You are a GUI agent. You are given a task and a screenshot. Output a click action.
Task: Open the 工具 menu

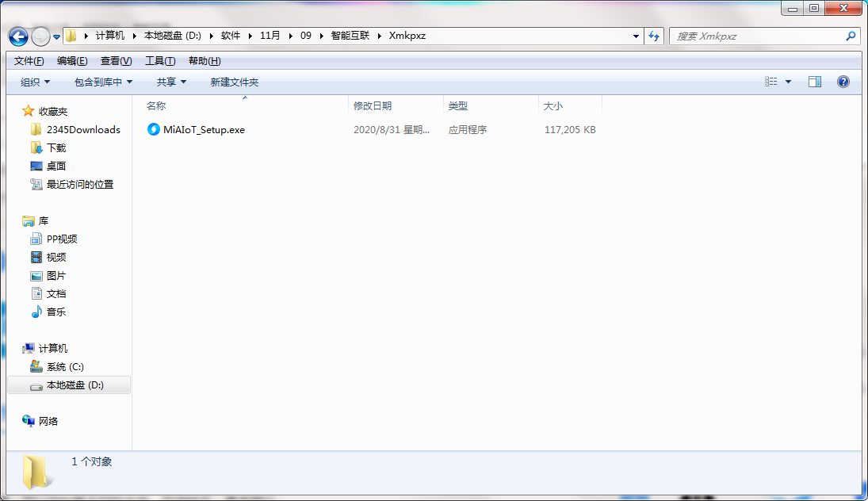pos(159,60)
